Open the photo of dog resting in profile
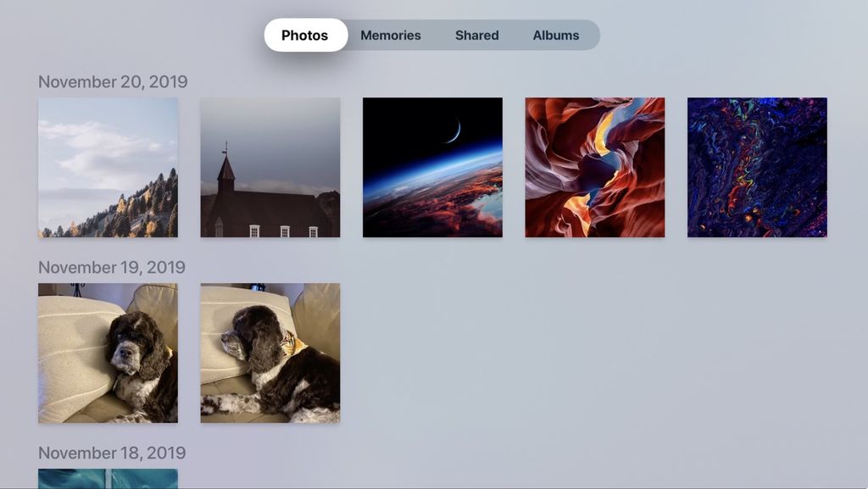This screenshot has height=489, width=868. [x=270, y=353]
